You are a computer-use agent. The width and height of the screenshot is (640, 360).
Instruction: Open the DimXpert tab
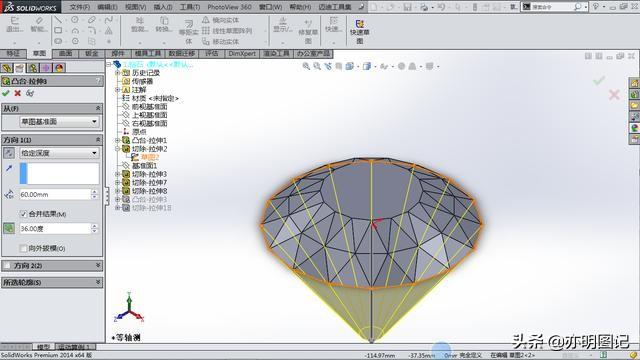[242, 53]
